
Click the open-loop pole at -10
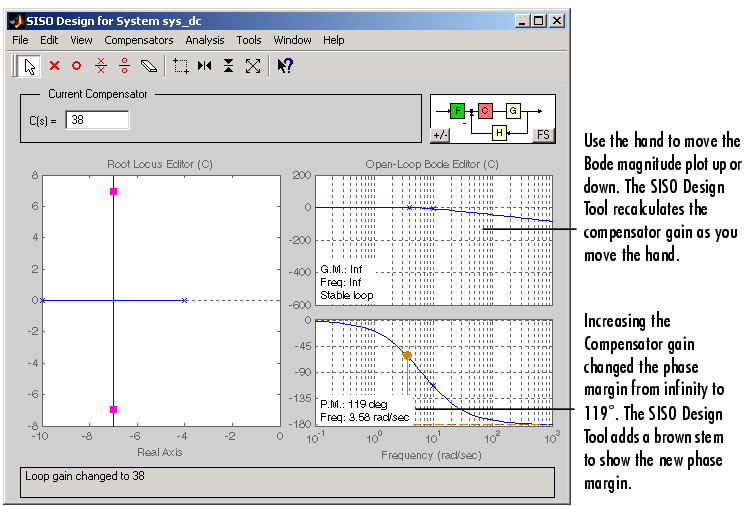(x=43, y=300)
